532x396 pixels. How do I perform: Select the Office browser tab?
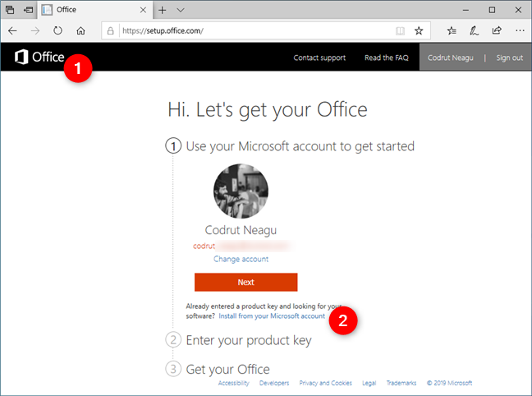pos(90,10)
